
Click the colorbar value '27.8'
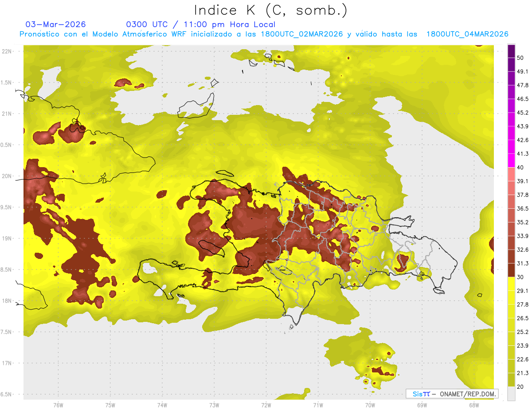coord(522,304)
